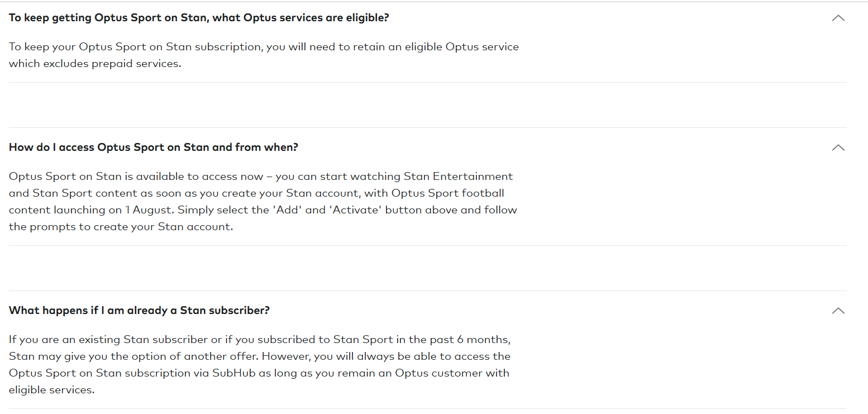This screenshot has width=868, height=414.
Task: Toggle 'What happens if I am already' heading
Action: coord(139,311)
